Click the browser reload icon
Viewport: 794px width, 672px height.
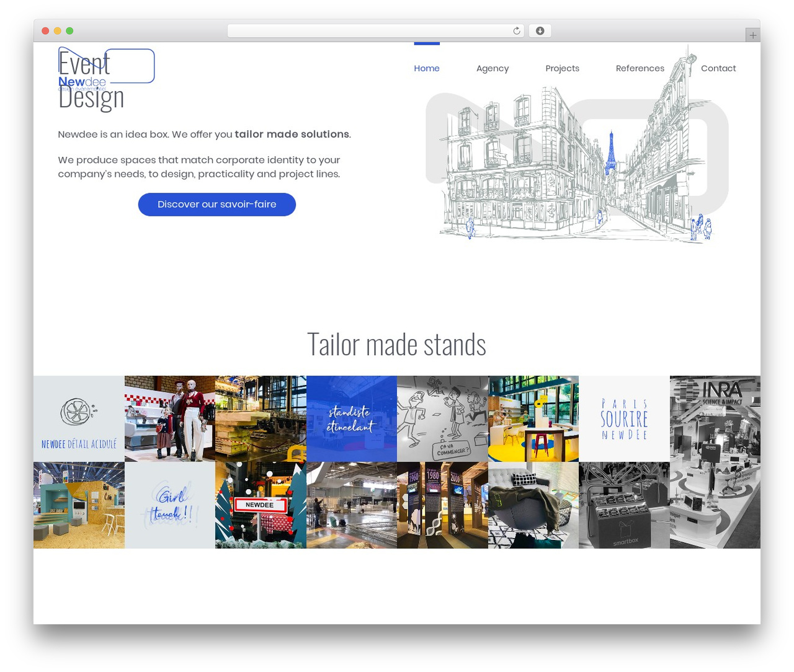(516, 31)
